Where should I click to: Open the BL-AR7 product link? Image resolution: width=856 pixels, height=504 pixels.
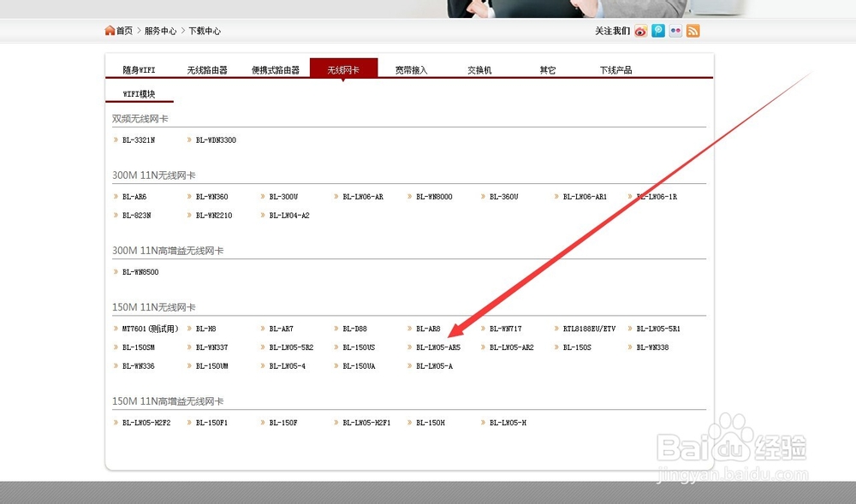(x=281, y=329)
